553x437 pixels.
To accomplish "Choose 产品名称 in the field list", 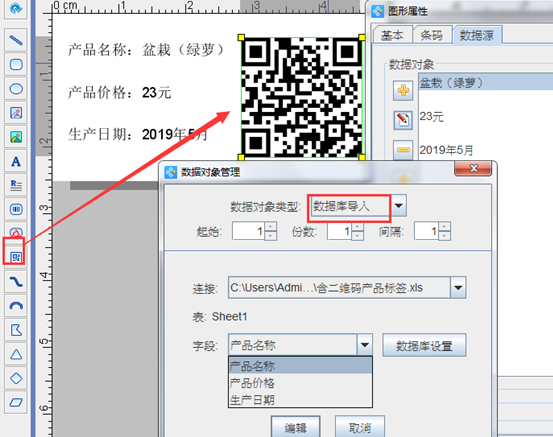I will pos(300,366).
